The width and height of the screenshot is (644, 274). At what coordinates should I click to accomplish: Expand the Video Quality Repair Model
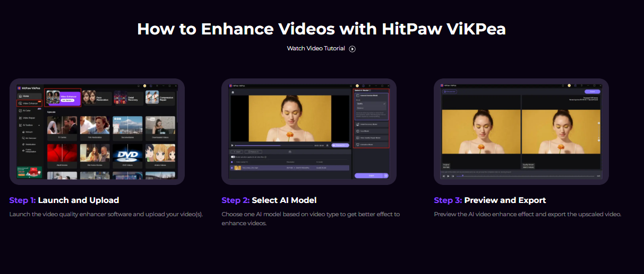pyautogui.click(x=371, y=138)
